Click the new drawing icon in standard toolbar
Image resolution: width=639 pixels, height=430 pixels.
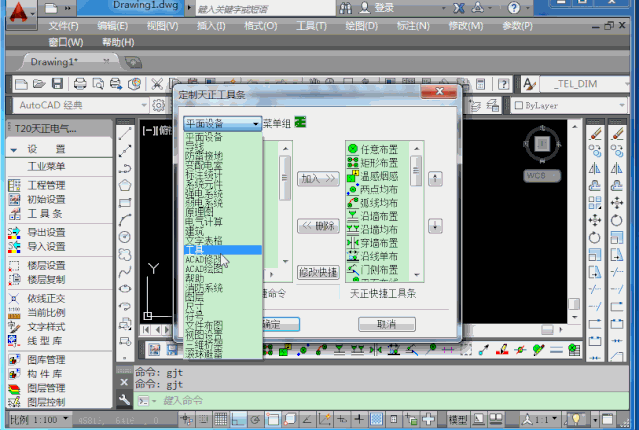21,84
